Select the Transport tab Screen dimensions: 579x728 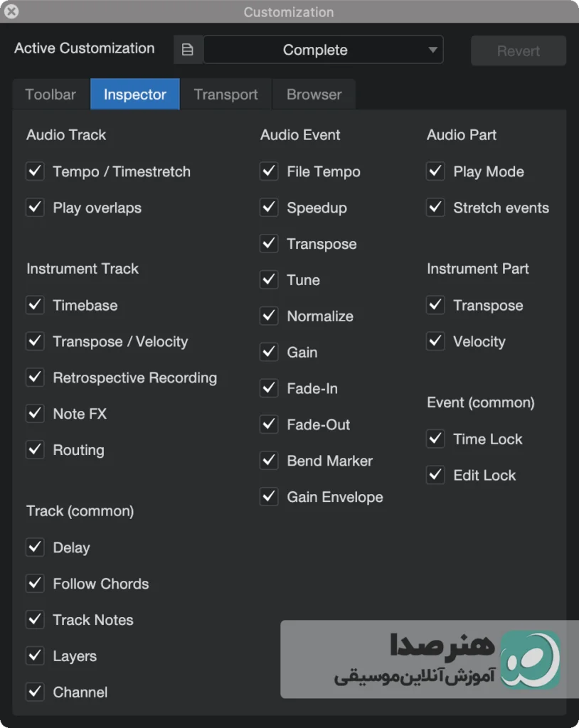tap(225, 95)
